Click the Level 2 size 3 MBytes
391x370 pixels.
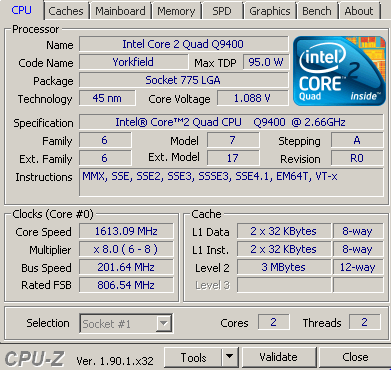[284, 267]
